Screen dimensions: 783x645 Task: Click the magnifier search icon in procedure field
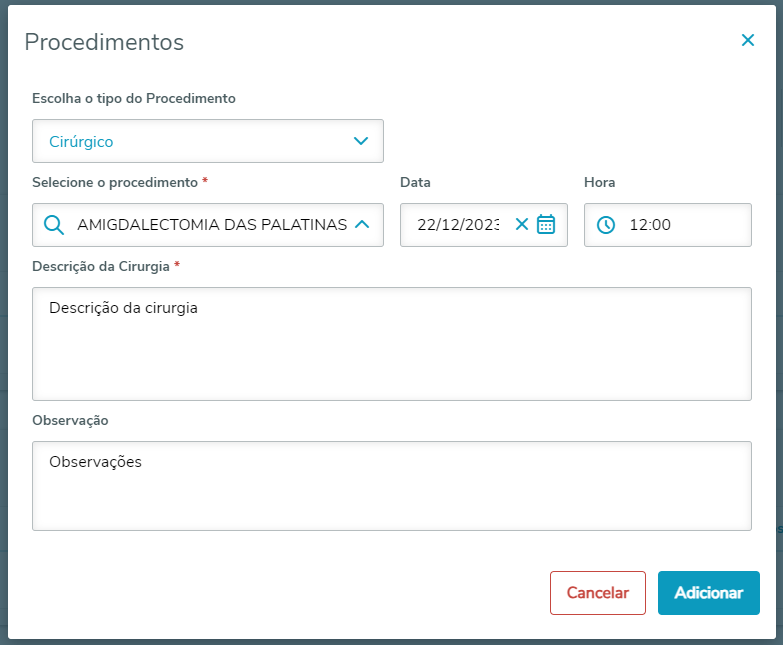54,225
